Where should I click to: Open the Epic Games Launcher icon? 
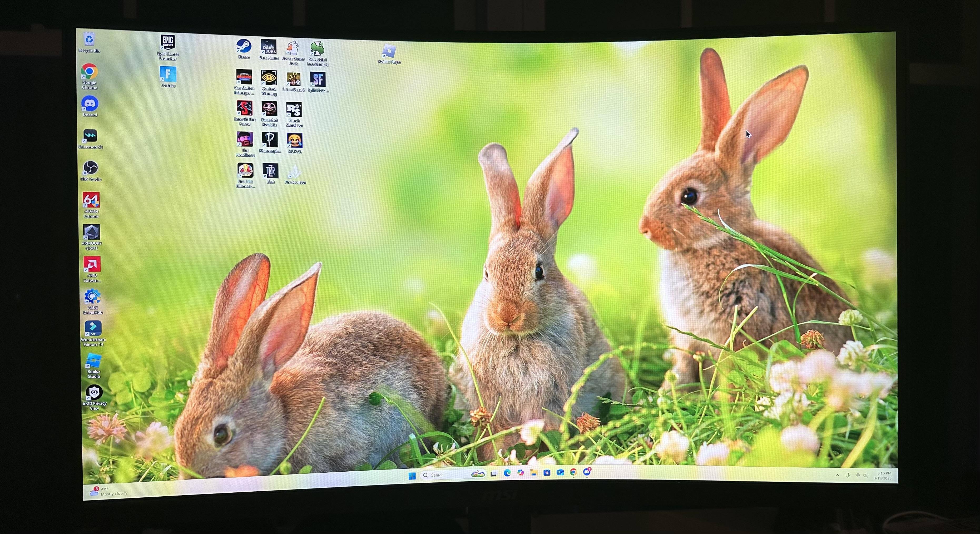[x=168, y=43]
